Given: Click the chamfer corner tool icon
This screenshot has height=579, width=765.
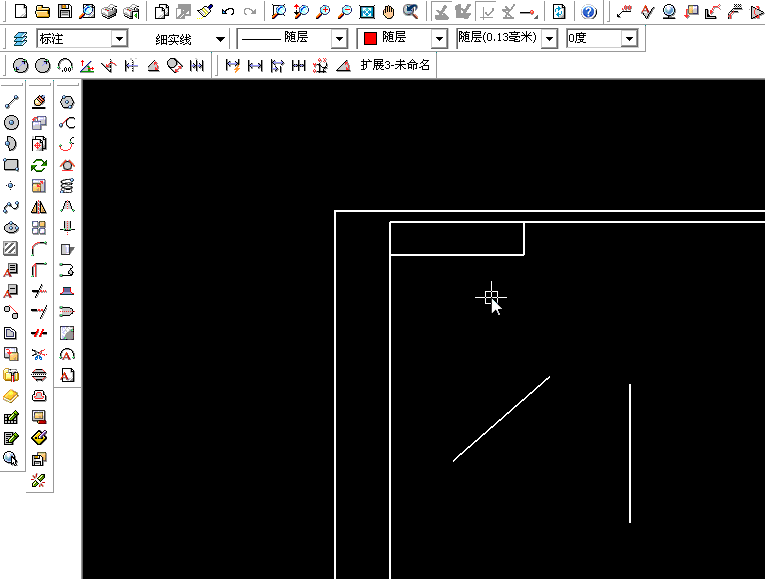Looking at the screenshot, I should (x=39, y=270).
